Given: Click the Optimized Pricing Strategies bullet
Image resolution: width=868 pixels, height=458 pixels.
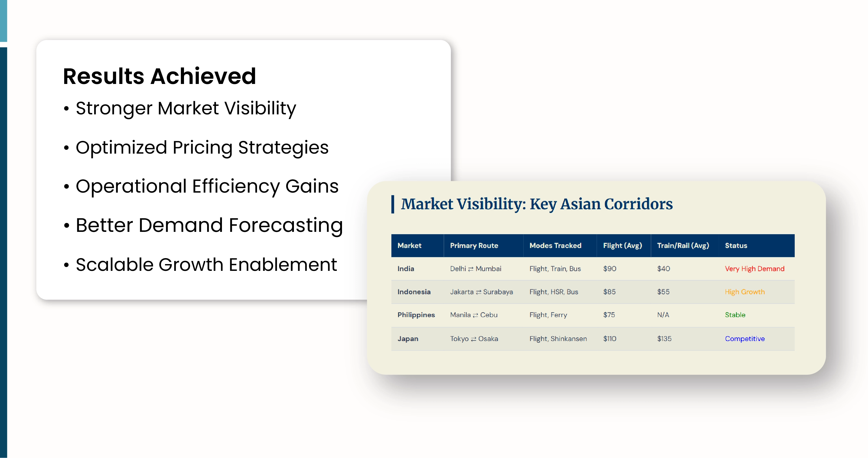Looking at the screenshot, I should pos(202,148).
